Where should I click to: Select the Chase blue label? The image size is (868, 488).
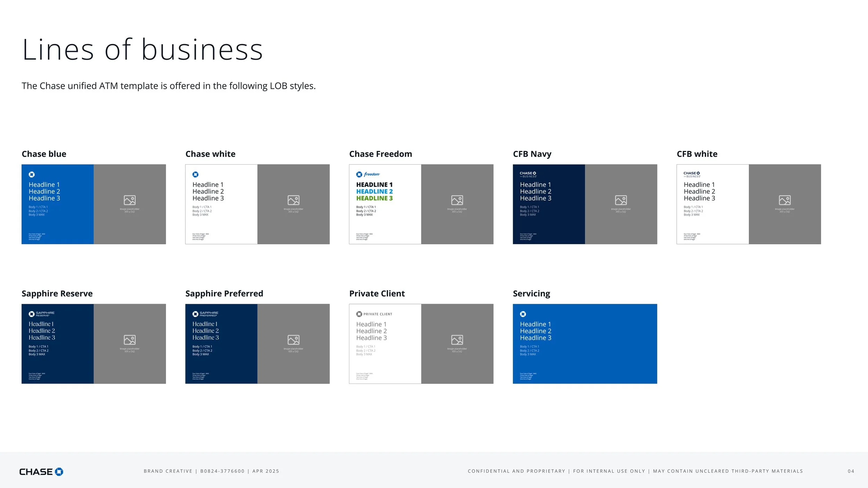tap(44, 154)
